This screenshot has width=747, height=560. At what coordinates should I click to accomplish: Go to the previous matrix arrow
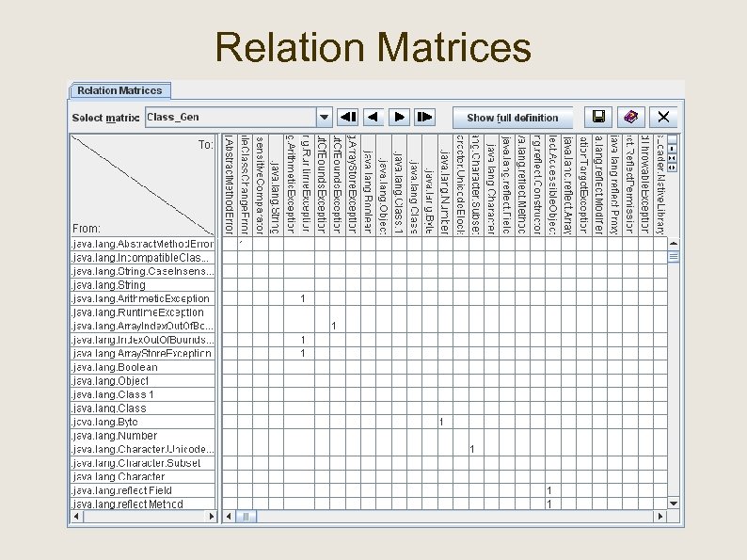373,118
